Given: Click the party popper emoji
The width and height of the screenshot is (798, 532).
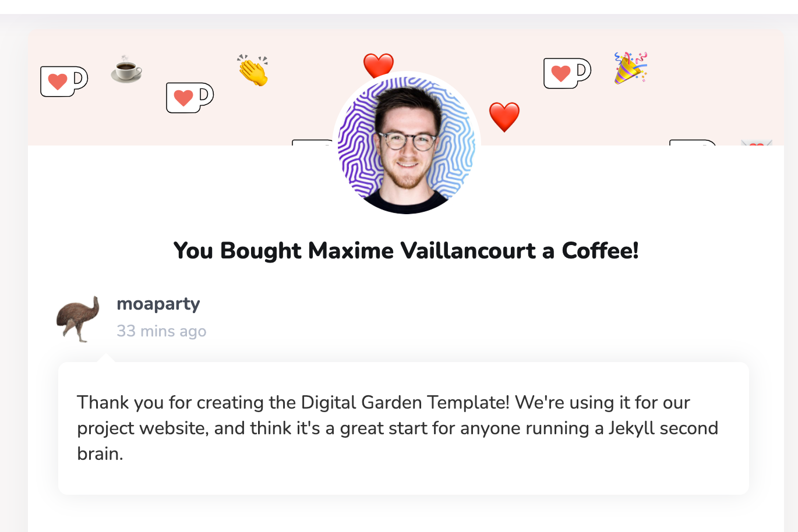Looking at the screenshot, I should pos(630,68).
